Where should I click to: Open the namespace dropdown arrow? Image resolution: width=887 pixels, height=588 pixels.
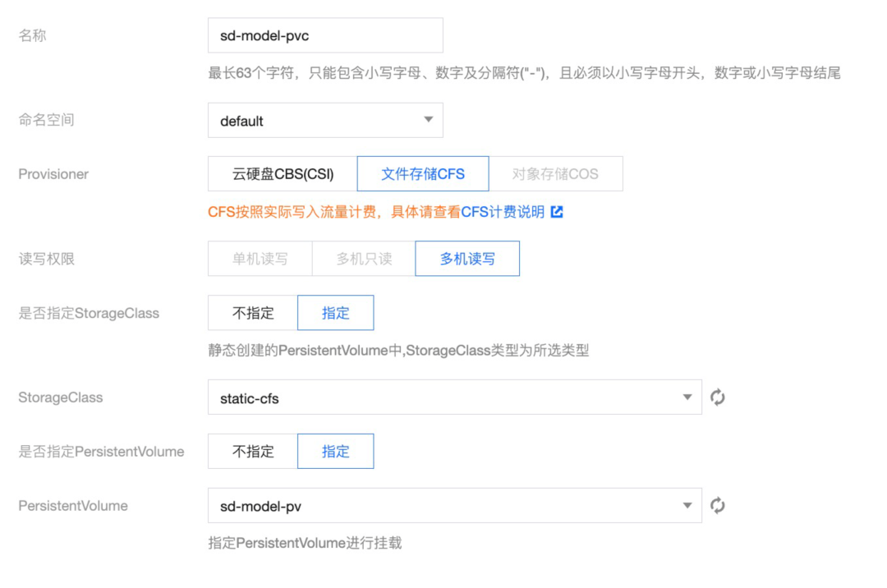coord(428,120)
